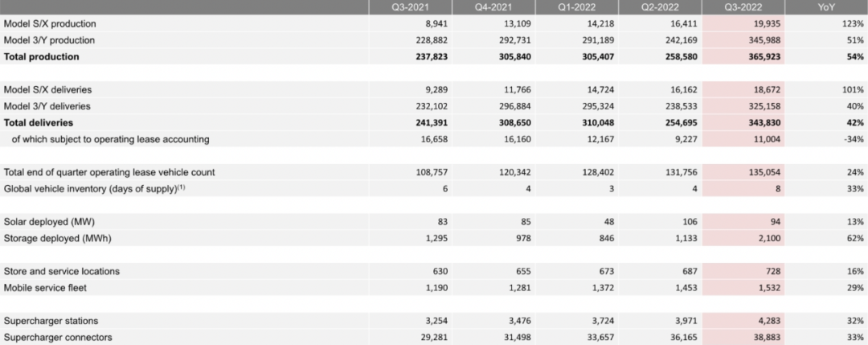Viewport: 868px width, 345px height.
Task: Select the Storage deployed (MWh) row label
Action: tap(51, 238)
